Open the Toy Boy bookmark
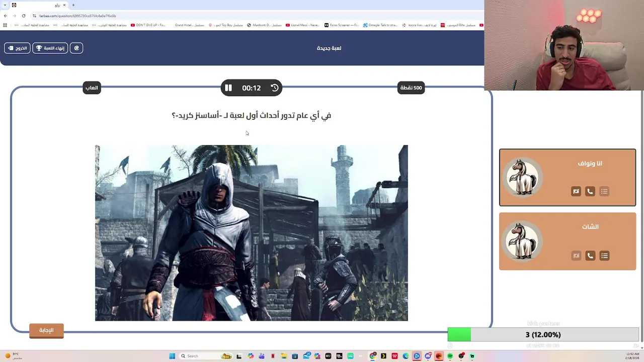Screen dimensions: 644x362 [225, 25]
